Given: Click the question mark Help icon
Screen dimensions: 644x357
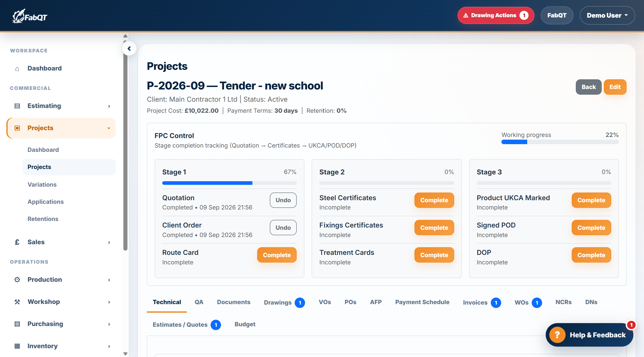Looking at the screenshot, I should tap(557, 335).
